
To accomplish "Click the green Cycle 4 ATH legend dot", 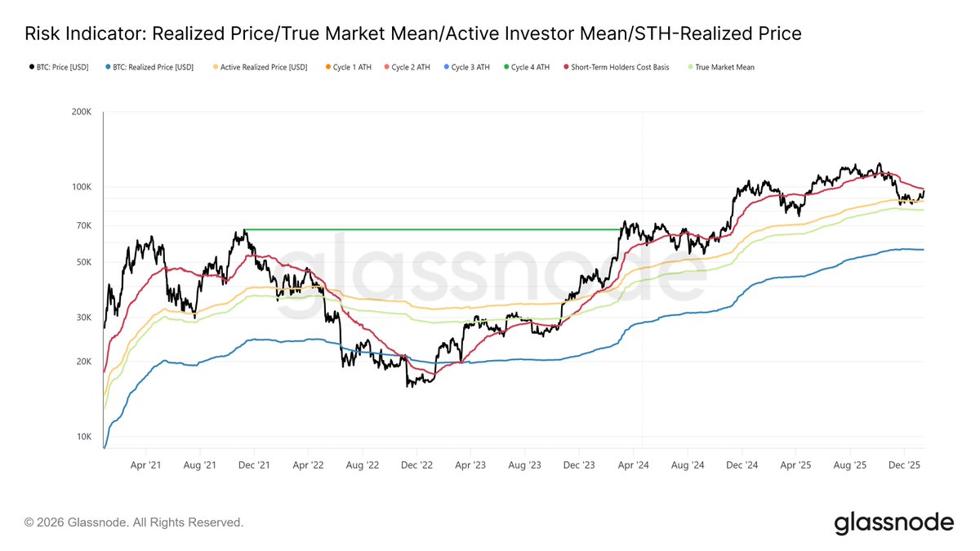I will 506,68.
